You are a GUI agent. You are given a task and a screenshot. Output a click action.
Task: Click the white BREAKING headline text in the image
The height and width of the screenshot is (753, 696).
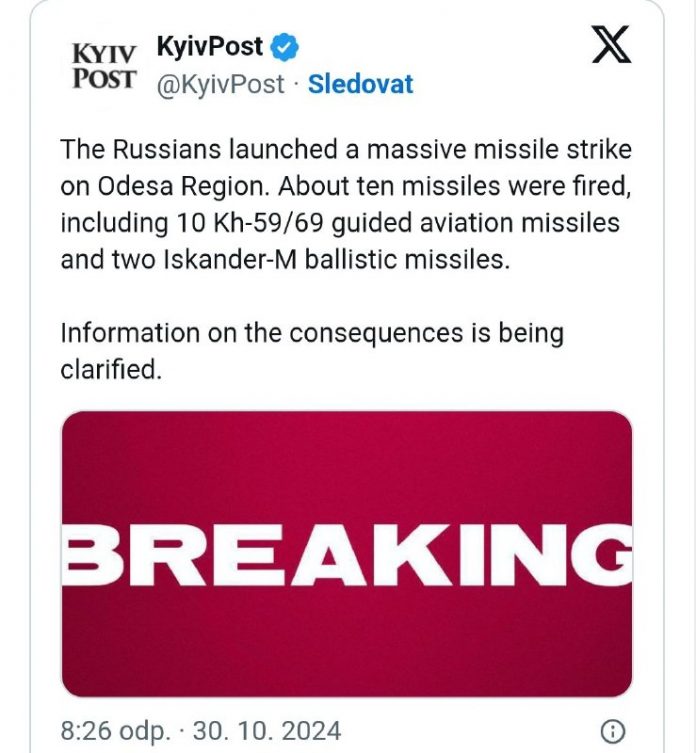[x=347, y=552]
